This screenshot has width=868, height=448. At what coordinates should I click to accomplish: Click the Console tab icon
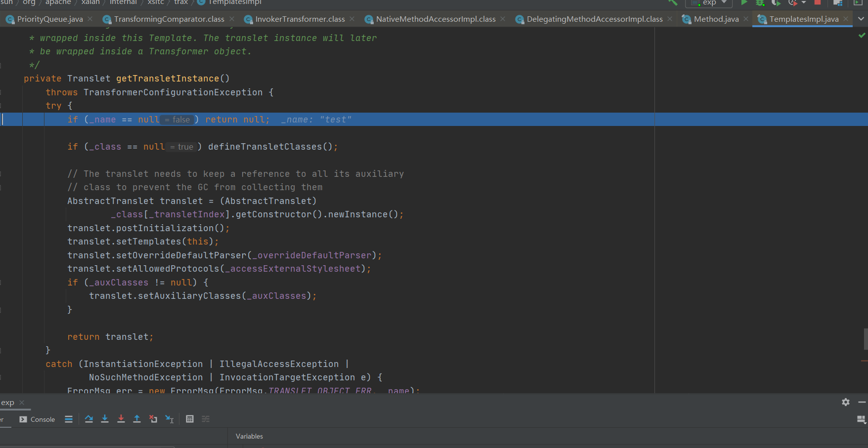click(23, 419)
